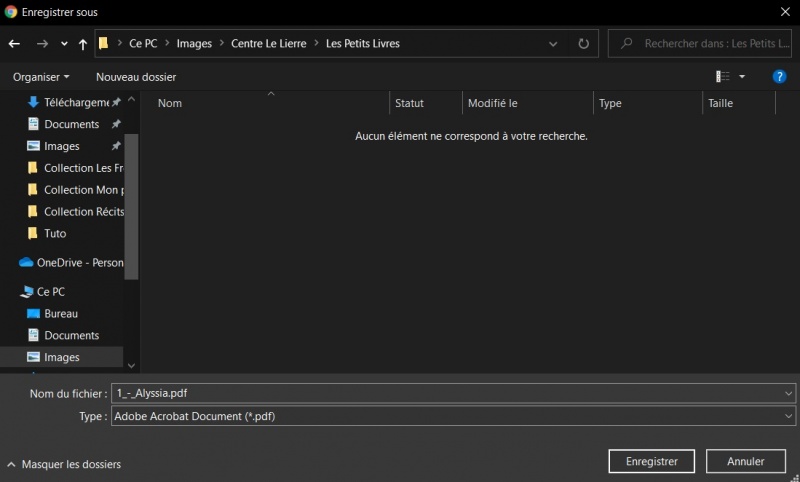The width and height of the screenshot is (800, 482).
Task: Click the Enregistrer button
Action: click(651, 461)
